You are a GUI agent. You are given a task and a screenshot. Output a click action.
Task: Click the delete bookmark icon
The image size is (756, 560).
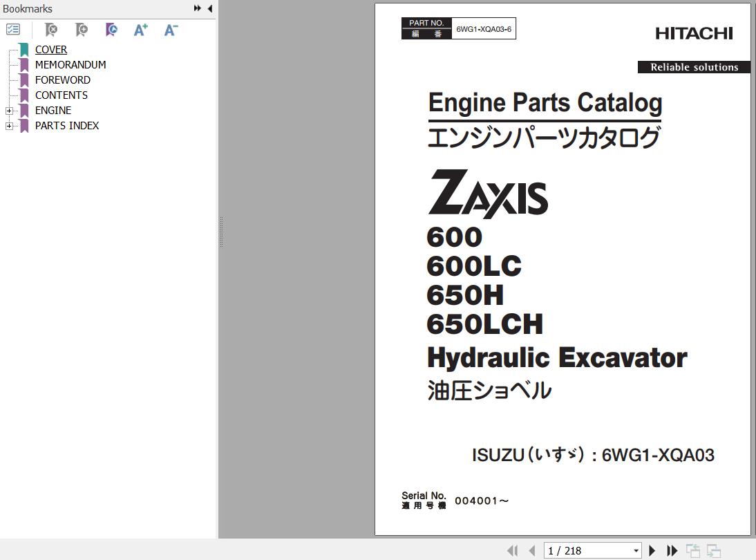tap(50, 30)
